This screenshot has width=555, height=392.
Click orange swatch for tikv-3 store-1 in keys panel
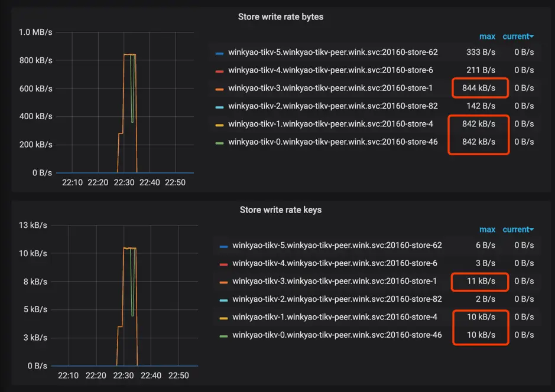[223, 282]
